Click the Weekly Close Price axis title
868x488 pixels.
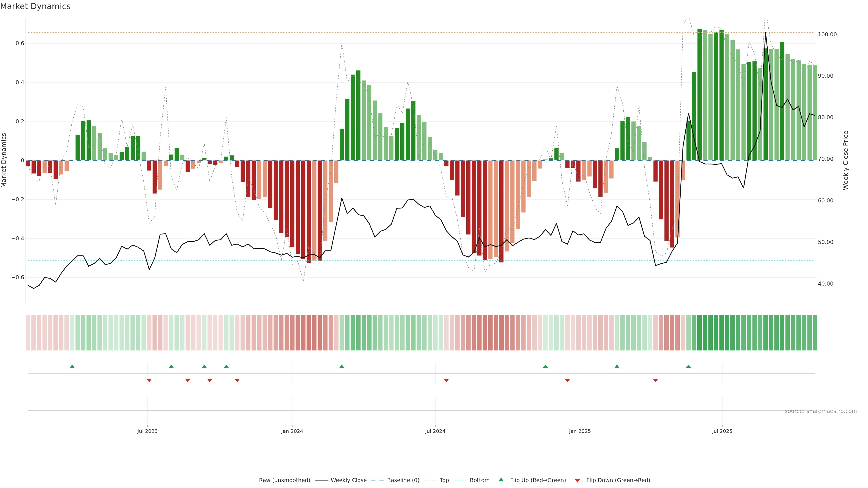tap(845, 160)
